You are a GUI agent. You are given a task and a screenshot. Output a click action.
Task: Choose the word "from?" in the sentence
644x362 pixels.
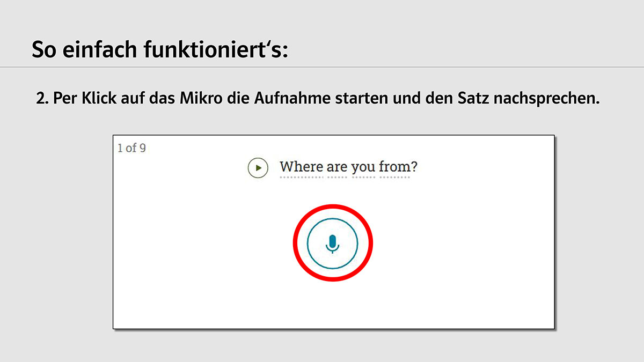click(x=398, y=167)
